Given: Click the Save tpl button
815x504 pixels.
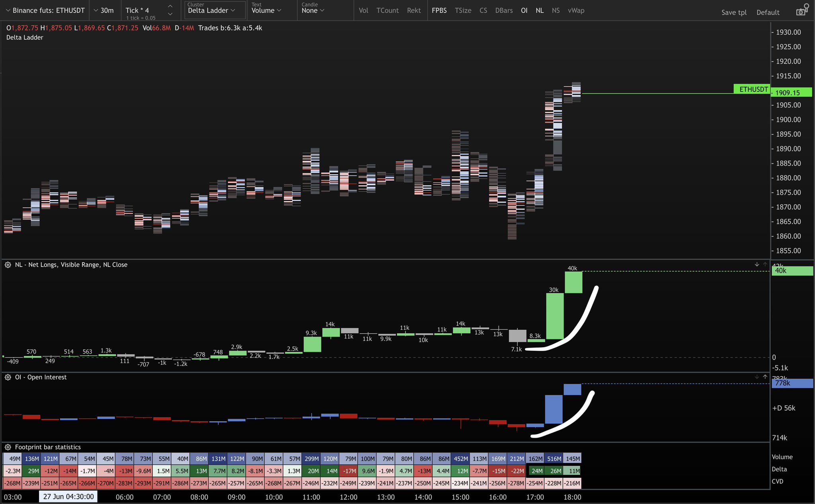Looking at the screenshot, I should tap(734, 12).
